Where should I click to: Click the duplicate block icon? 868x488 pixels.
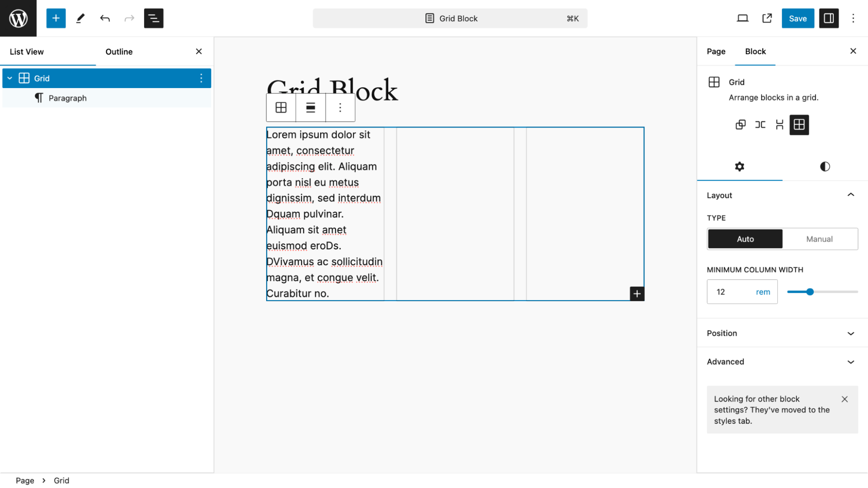click(x=741, y=124)
